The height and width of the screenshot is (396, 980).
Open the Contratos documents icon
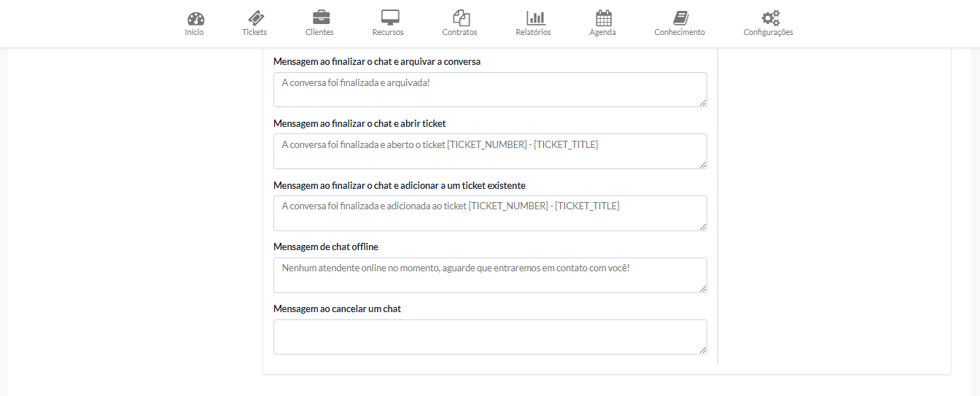(460, 18)
